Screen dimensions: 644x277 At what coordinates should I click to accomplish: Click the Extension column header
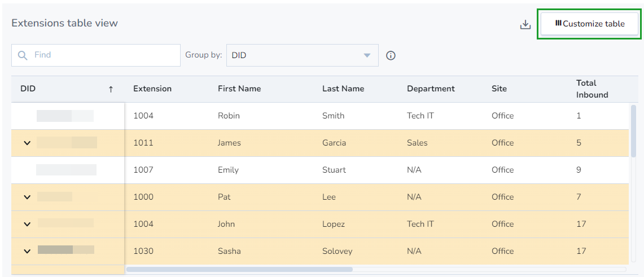tap(152, 89)
